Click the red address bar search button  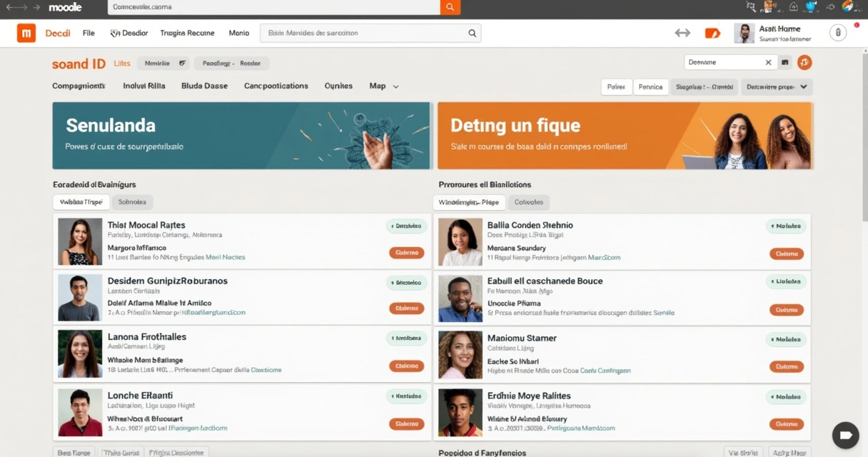(x=450, y=7)
